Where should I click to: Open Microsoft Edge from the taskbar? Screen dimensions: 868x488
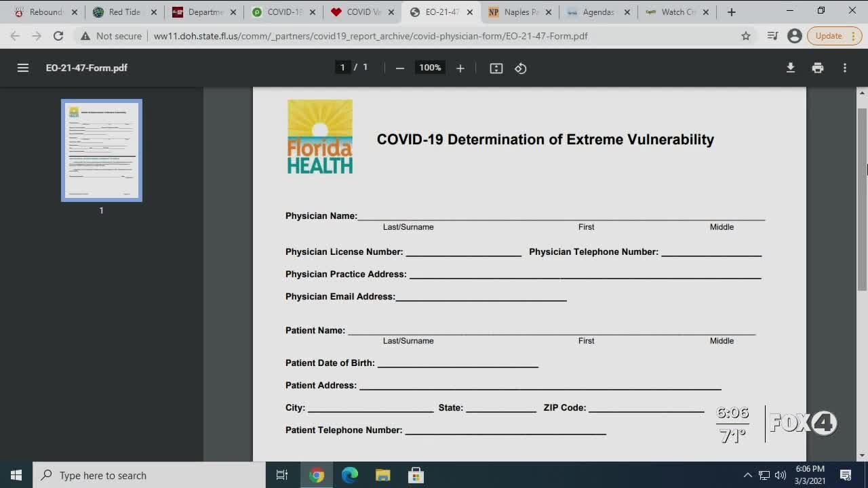pos(349,475)
